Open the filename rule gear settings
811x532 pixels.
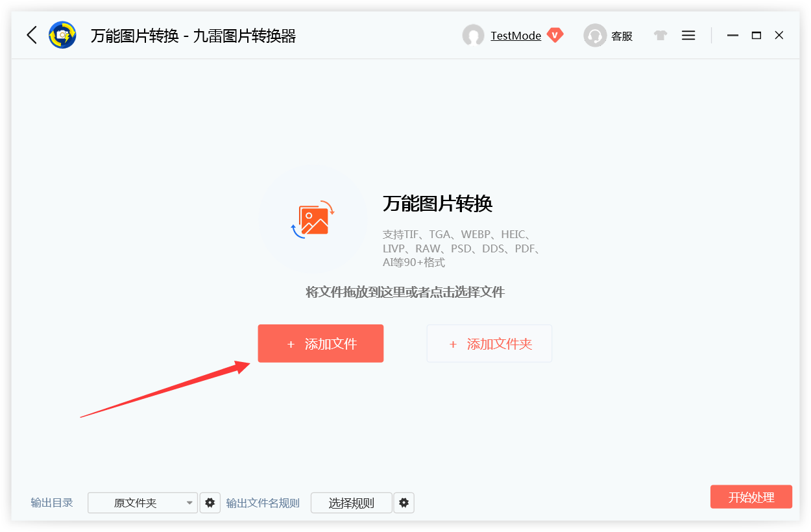point(404,503)
